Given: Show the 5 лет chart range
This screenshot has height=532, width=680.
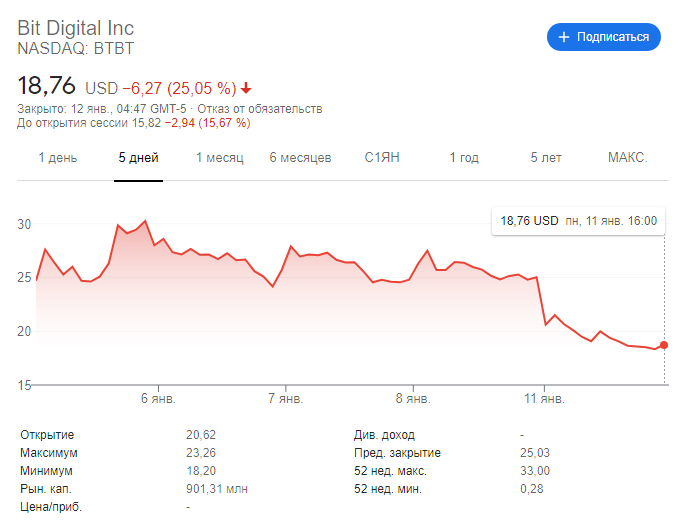Looking at the screenshot, I should [x=546, y=158].
